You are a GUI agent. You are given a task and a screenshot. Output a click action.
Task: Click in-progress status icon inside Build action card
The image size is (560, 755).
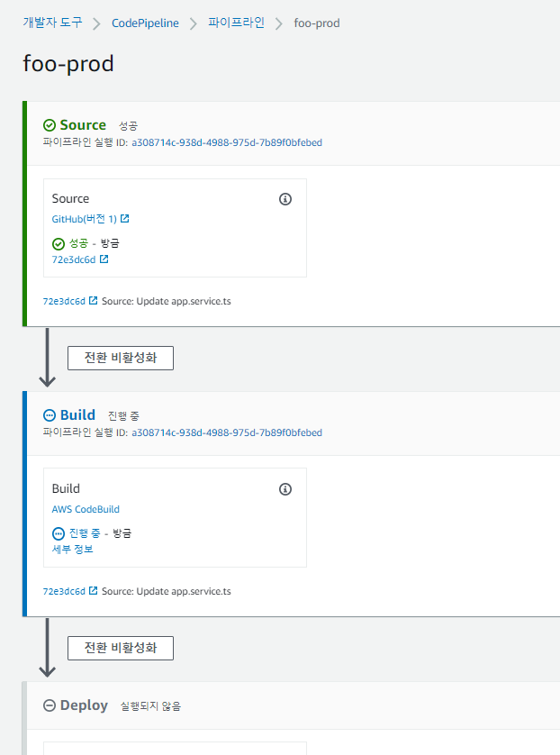coord(59,533)
